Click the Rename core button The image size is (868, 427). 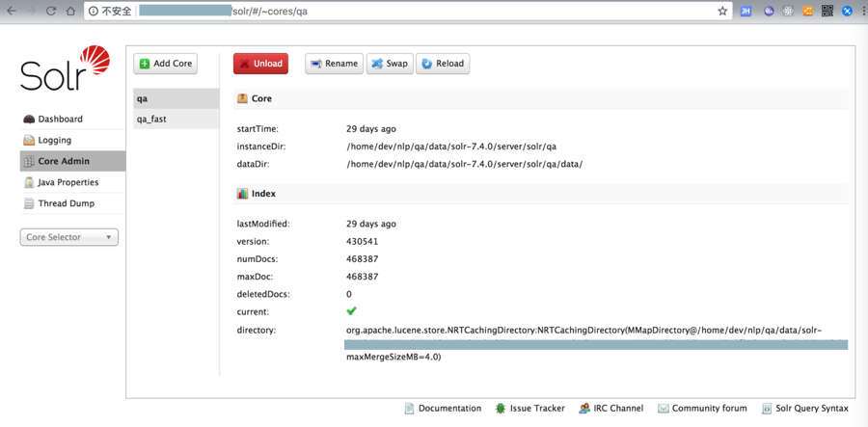click(x=335, y=64)
